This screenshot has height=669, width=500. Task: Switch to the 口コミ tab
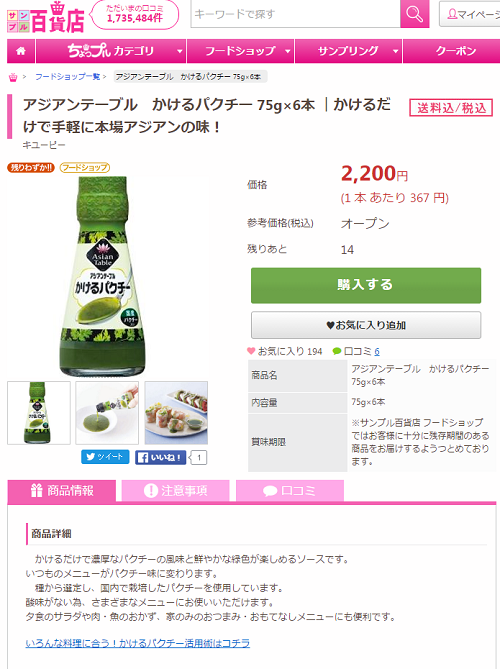[290, 491]
